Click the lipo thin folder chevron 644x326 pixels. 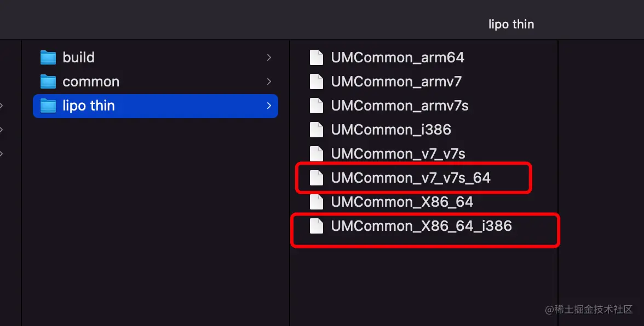tap(269, 106)
